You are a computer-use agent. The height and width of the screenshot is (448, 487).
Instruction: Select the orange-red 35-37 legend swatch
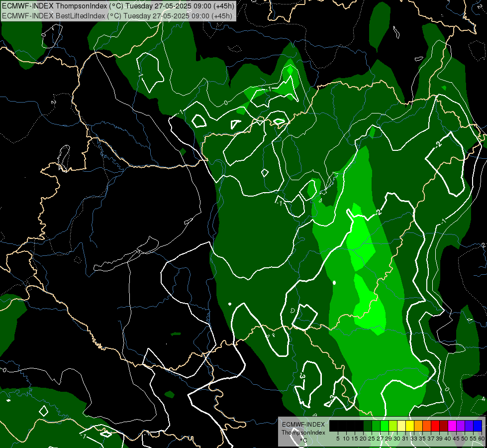[x=427, y=426]
